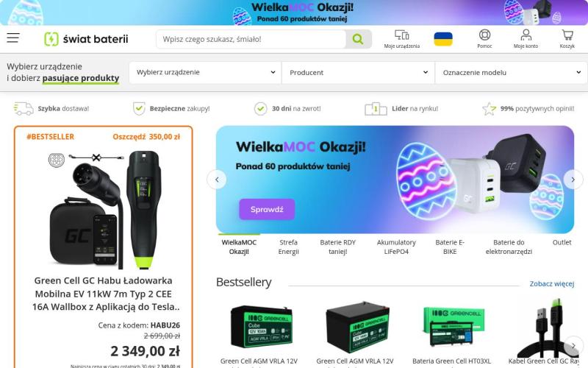Go to świat baterii logo homepage
This screenshot has height=368, width=588.
point(86,39)
